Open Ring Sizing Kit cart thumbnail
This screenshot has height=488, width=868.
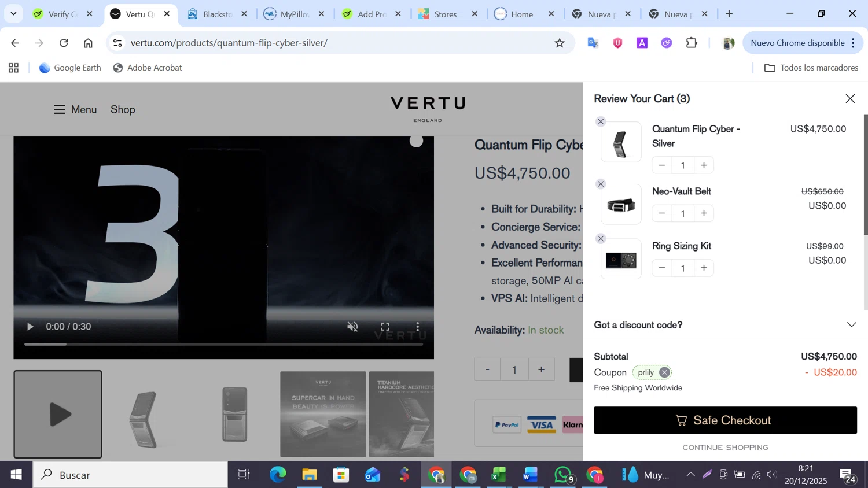[621, 259]
